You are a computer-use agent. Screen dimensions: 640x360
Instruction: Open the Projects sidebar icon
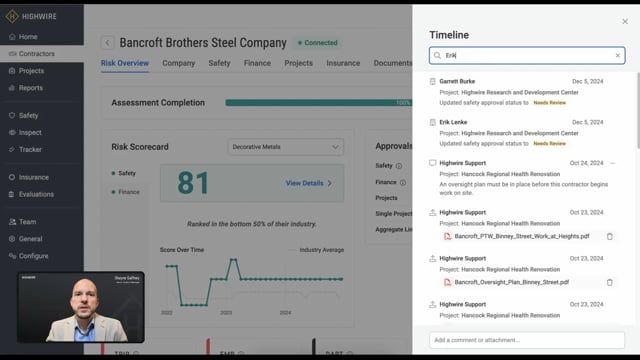click(12, 71)
